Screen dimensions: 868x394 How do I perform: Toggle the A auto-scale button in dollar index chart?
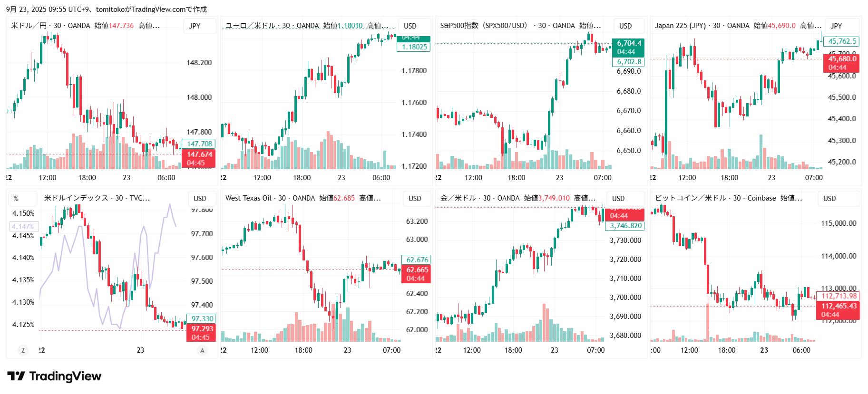tap(202, 350)
